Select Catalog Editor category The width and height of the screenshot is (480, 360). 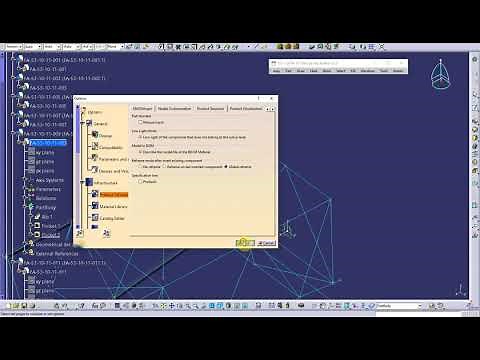pos(112,218)
